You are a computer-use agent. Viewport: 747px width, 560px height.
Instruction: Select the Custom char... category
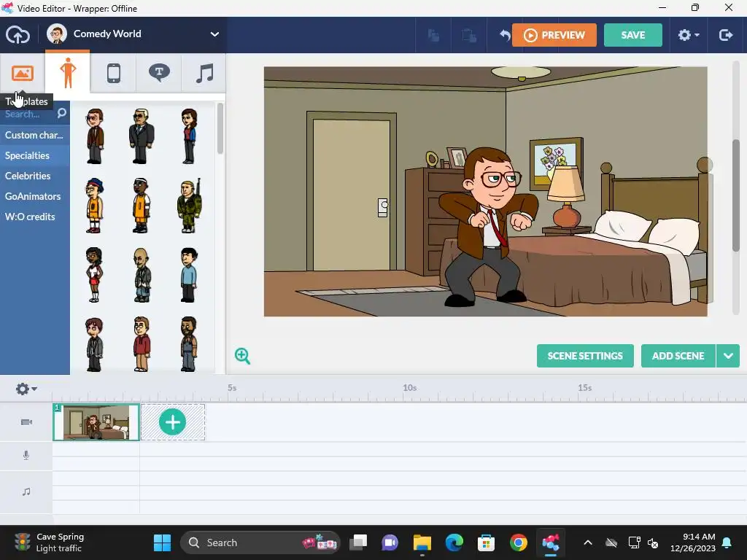point(35,135)
